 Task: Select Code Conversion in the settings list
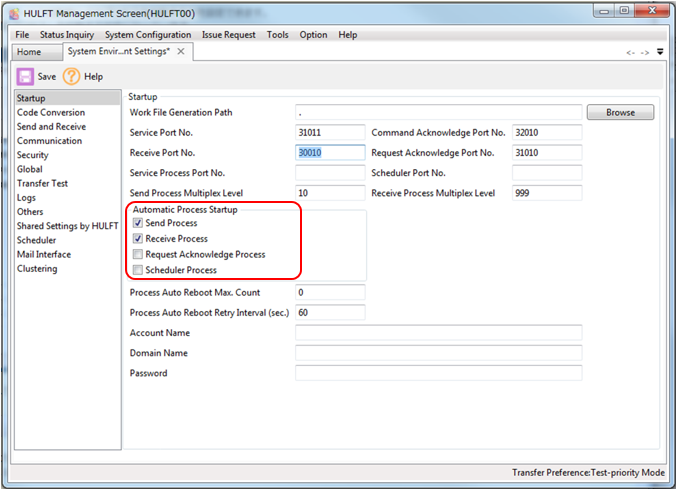click(51, 113)
